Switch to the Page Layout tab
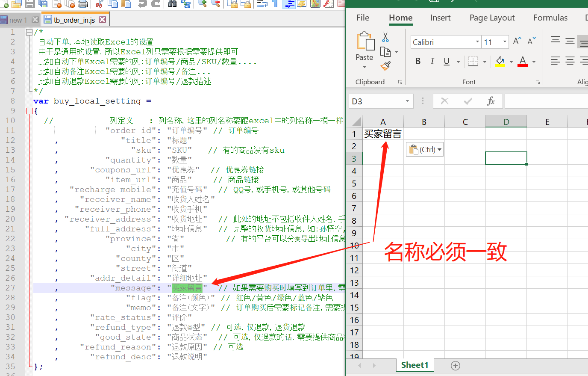Image resolution: width=588 pixels, height=376 pixels. pyautogui.click(x=492, y=18)
